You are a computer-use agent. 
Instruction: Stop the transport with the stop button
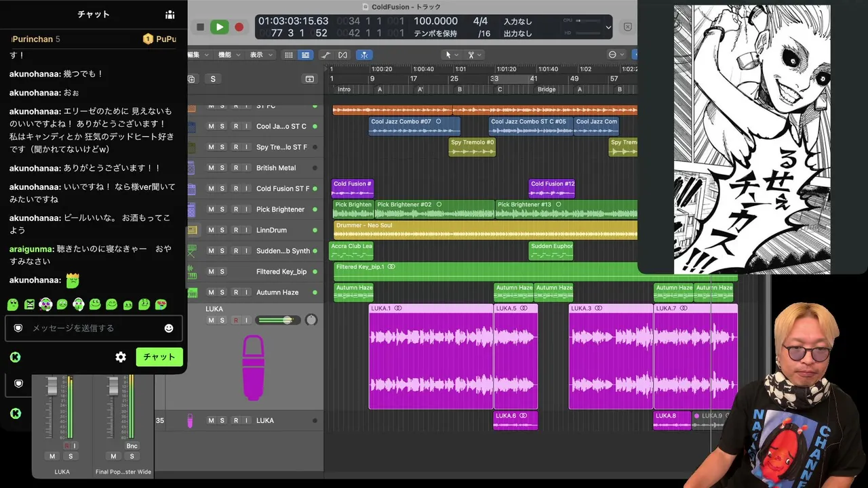click(200, 27)
